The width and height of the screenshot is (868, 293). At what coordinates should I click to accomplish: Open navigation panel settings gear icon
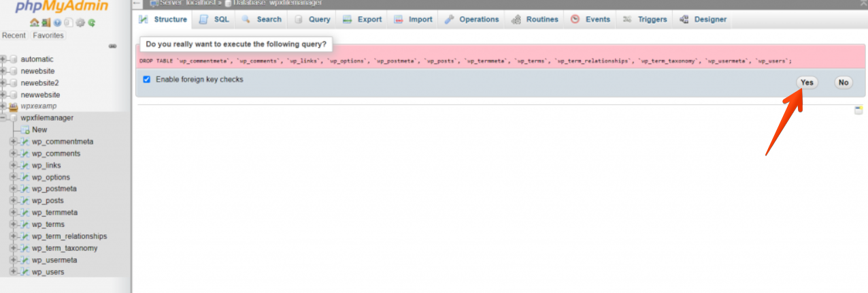click(x=80, y=22)
